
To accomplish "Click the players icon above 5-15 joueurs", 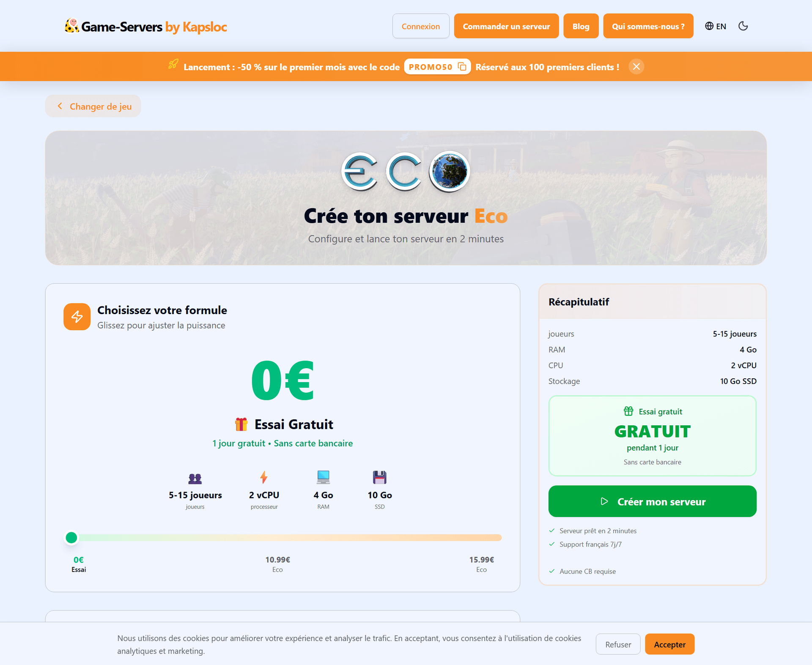I will 195,479.
